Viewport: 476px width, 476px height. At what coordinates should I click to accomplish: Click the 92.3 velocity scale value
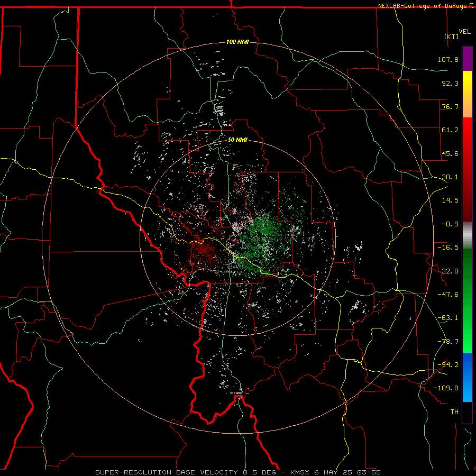450,83
